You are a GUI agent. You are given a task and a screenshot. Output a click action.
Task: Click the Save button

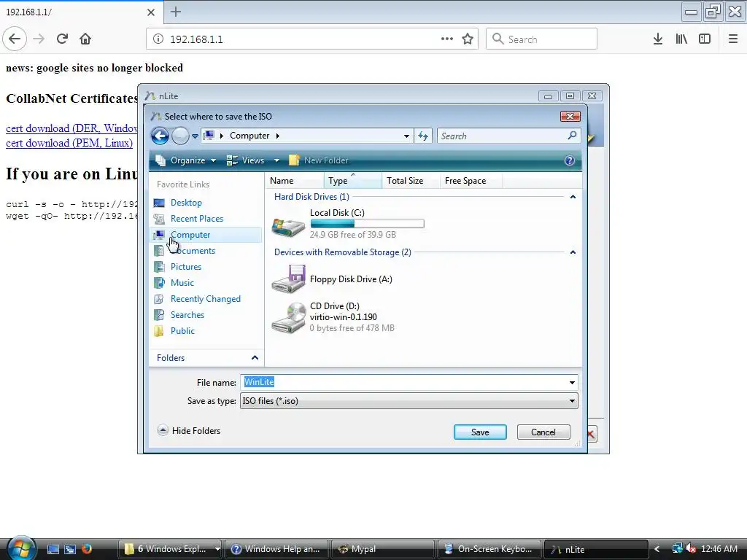click(x=480, y=432)
